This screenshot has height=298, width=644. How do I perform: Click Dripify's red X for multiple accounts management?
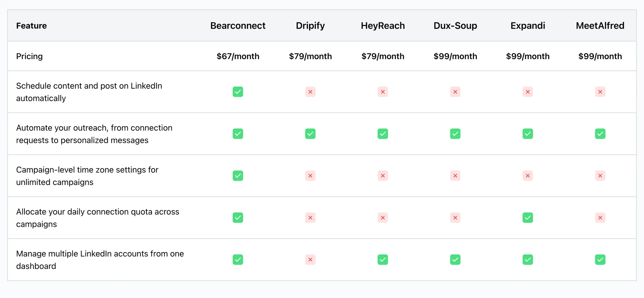[x=310, y=260]
